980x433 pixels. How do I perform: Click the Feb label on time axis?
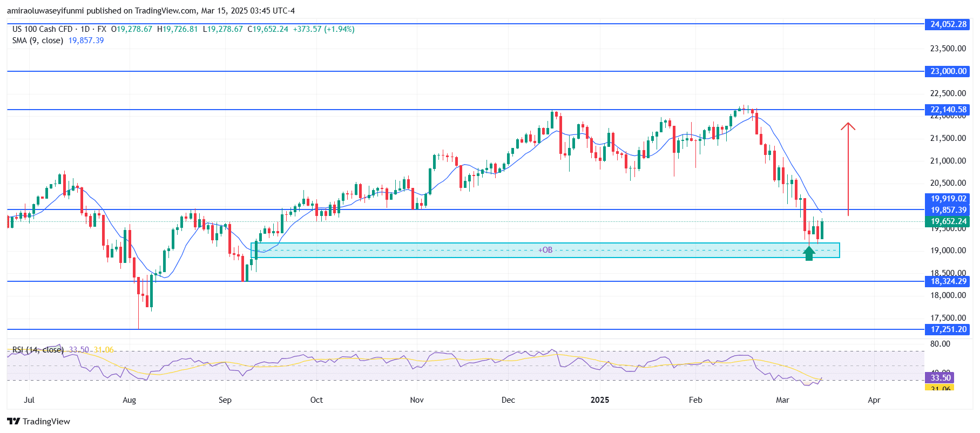(x=695, y=400)
